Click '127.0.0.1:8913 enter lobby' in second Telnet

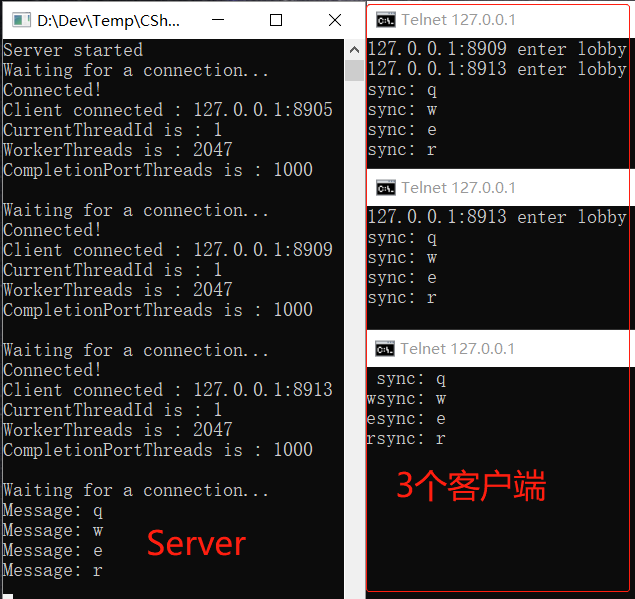[x=497, y=217]
